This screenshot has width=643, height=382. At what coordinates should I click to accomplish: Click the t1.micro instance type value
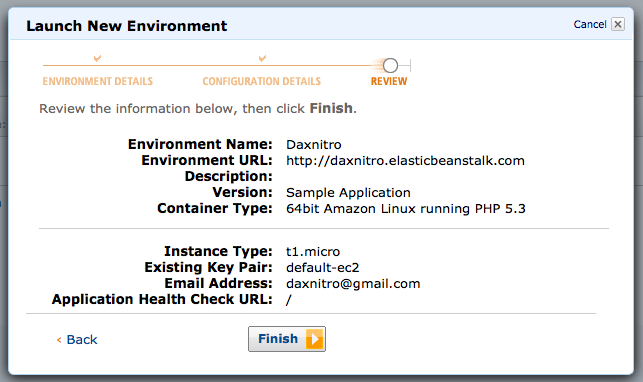tap(313, 252)
